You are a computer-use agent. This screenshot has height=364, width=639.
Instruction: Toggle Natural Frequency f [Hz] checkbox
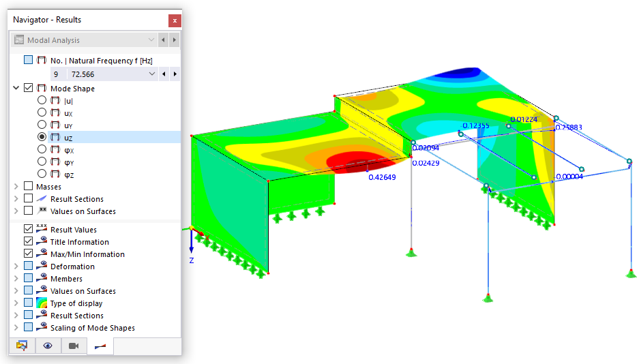point(28,60)
